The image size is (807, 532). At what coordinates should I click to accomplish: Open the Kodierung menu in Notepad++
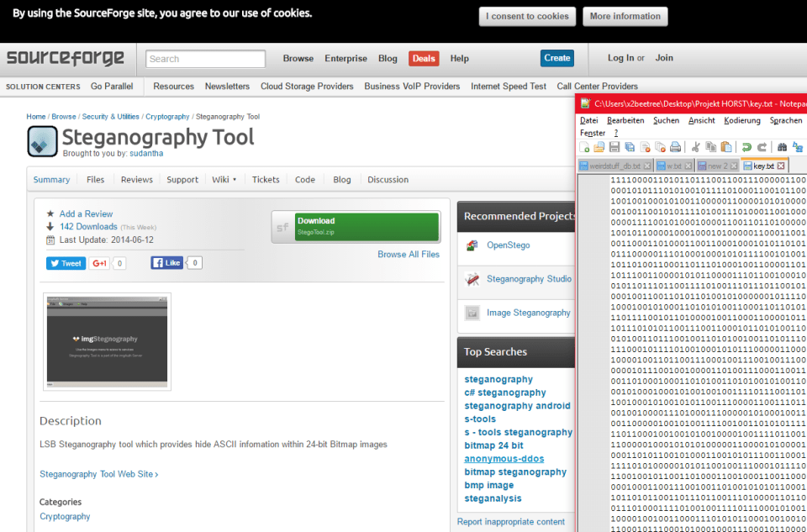pos(741,120)
